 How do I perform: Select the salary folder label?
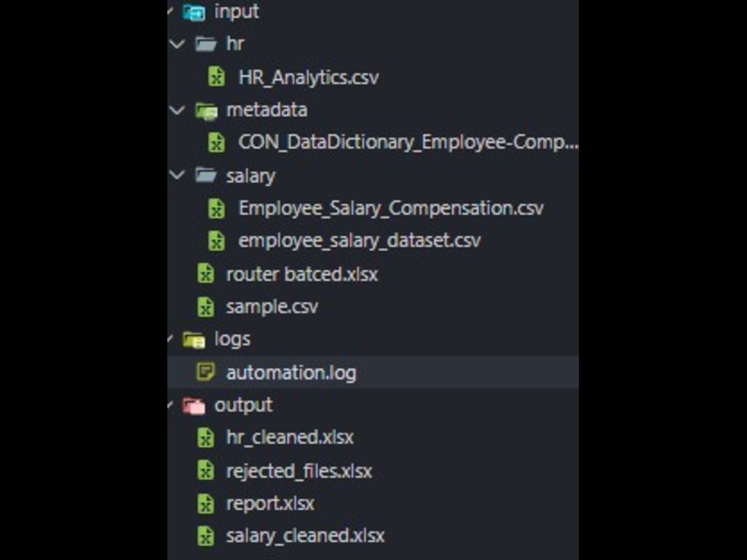(x=250, y=176)
